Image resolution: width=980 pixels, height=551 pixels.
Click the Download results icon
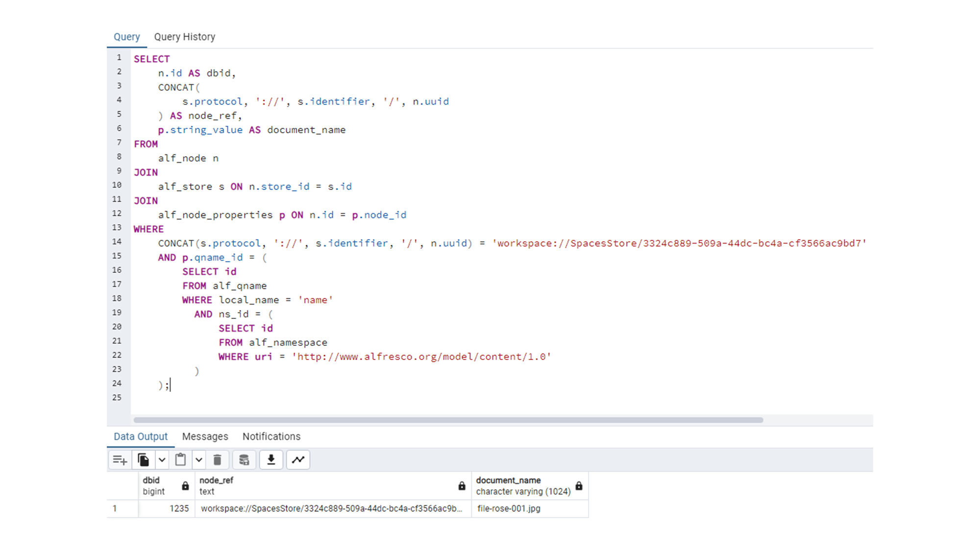(271, 460)
